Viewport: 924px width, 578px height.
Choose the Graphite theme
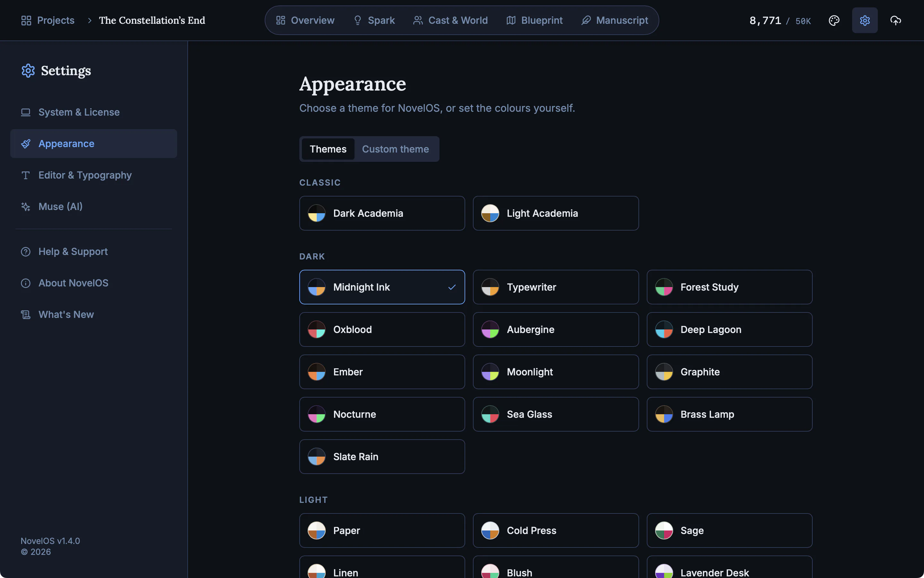[x=729, y=372]
